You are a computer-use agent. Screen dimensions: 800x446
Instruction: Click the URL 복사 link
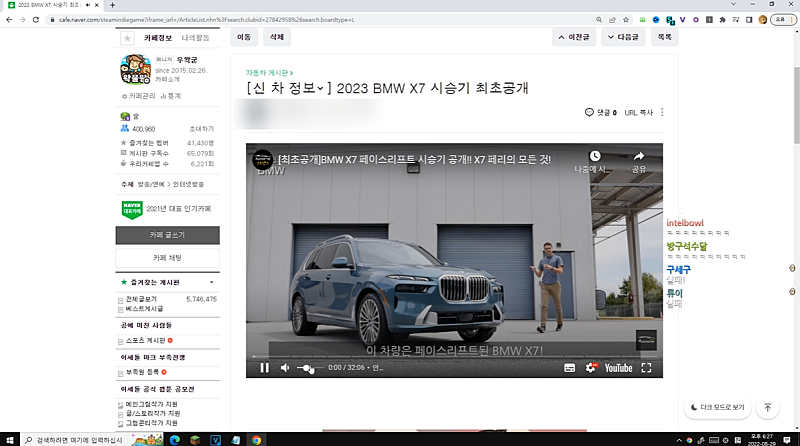click(638, 113)
